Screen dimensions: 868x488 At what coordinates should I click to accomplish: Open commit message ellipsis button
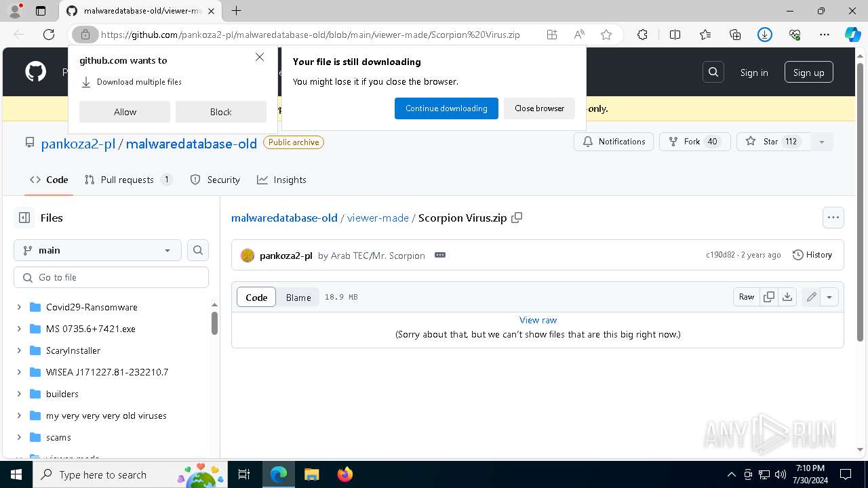(440, 255)
